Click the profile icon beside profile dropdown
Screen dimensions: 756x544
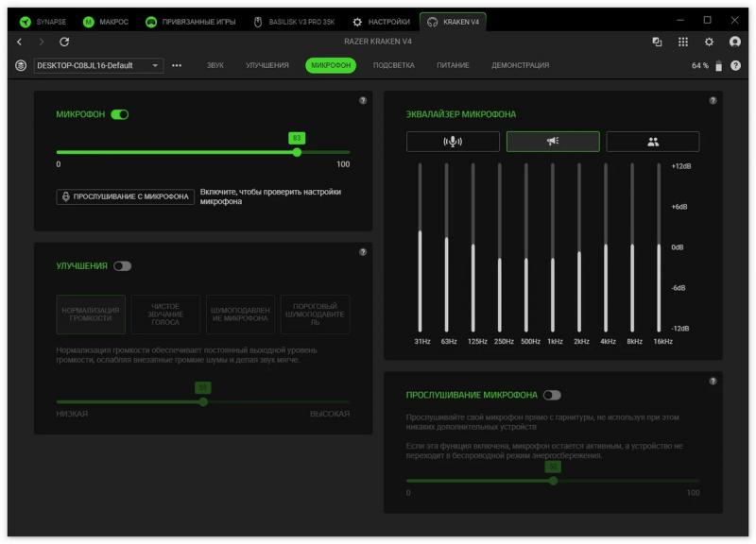coord(21,65)
